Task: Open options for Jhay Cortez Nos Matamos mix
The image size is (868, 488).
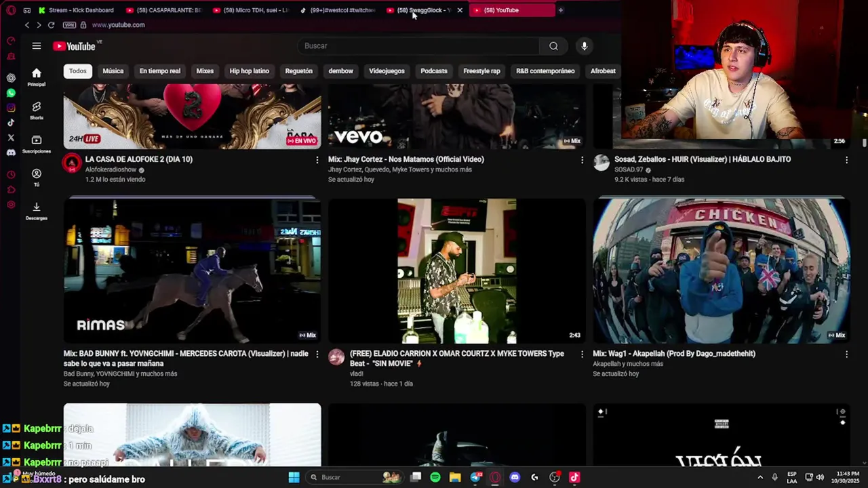Action: tap(582, 160)
